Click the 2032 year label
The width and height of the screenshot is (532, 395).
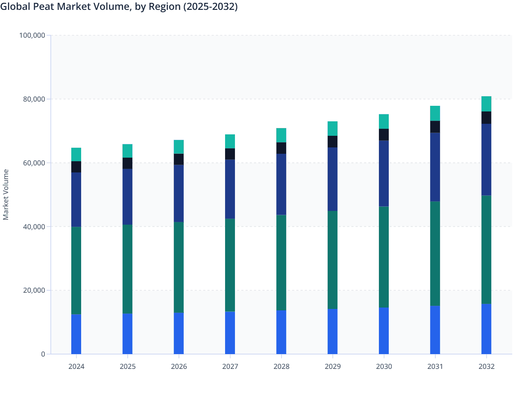pos(486,367)
